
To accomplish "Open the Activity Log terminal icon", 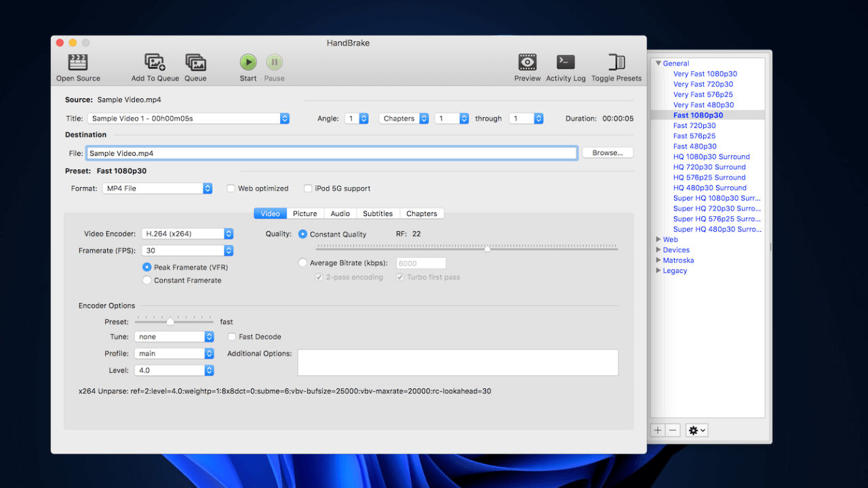I will [566, 62].
